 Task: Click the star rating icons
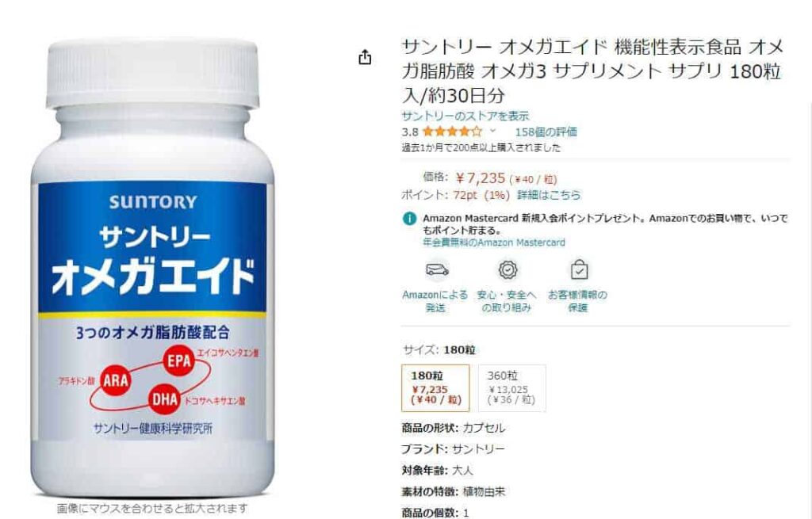(452, 132)
